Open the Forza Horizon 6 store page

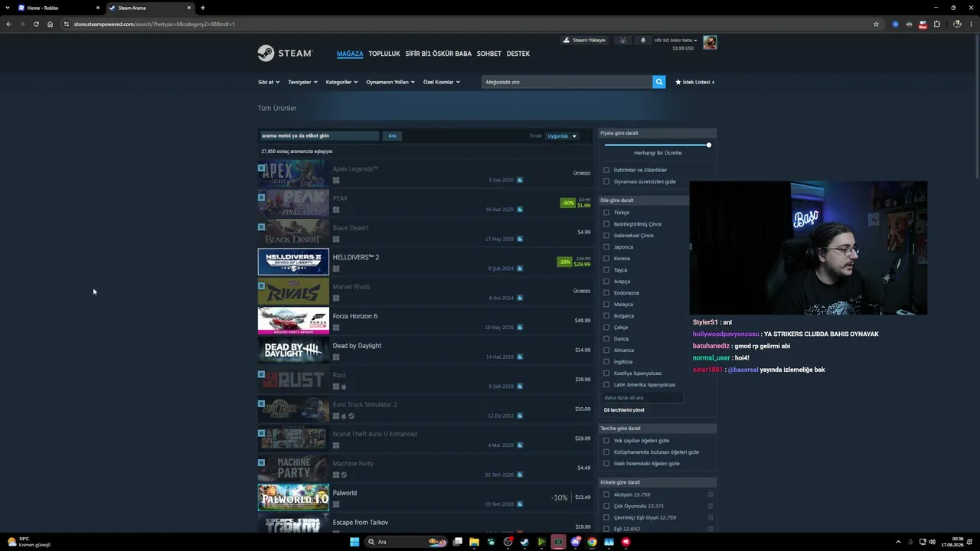coord(426,321)
